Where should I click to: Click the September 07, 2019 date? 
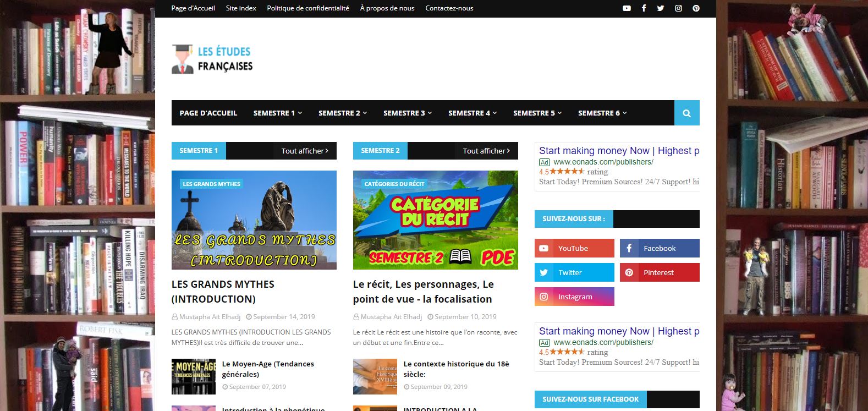pos(257,387)
